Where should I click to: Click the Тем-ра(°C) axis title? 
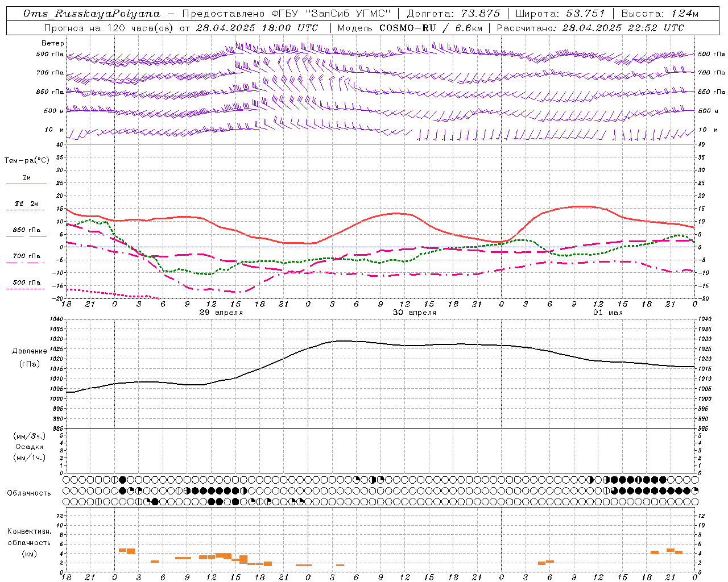(27, 161)
